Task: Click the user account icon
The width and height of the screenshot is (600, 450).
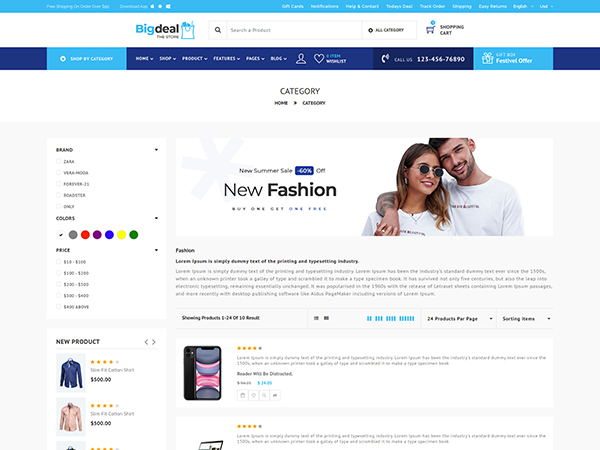Action: pos(301,59)
